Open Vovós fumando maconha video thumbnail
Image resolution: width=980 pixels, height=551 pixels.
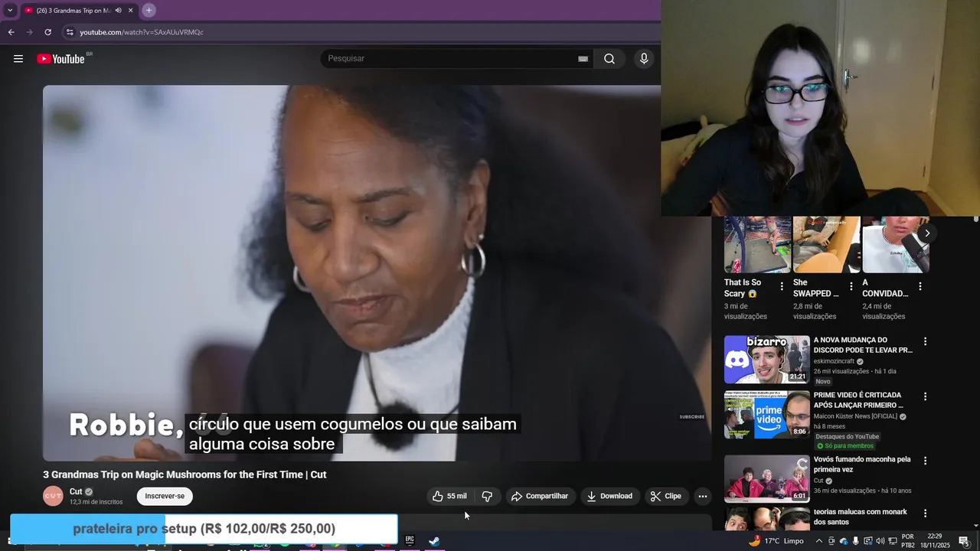pos(766,478)
